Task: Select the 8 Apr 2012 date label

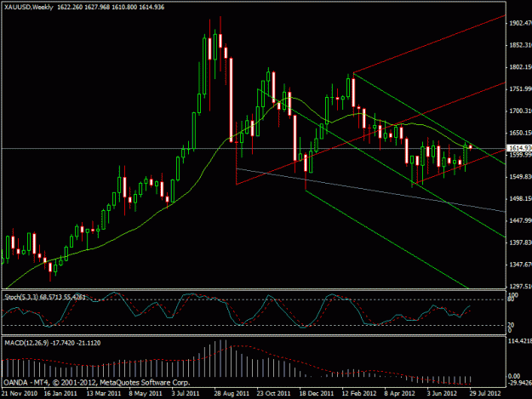Action: coord(399,394)
